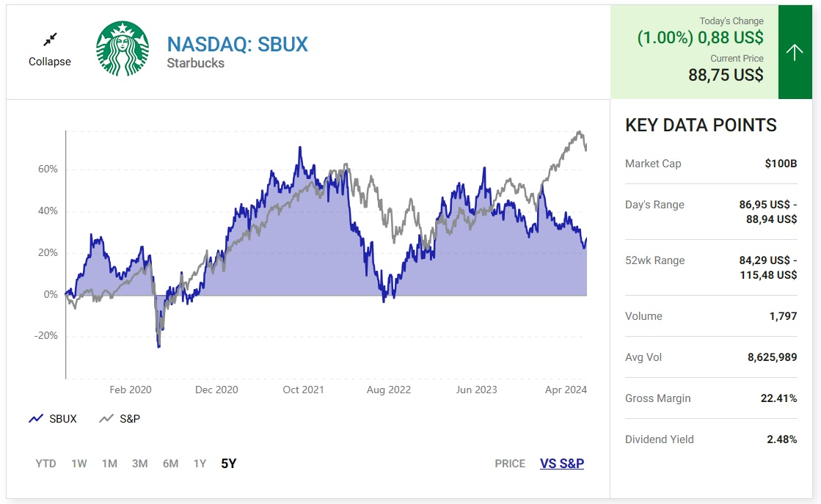The height and width of the screenshot is (504, 821).
Task: Open the NASDAQ: SBUX ticker link
Action: pos(238,45)
